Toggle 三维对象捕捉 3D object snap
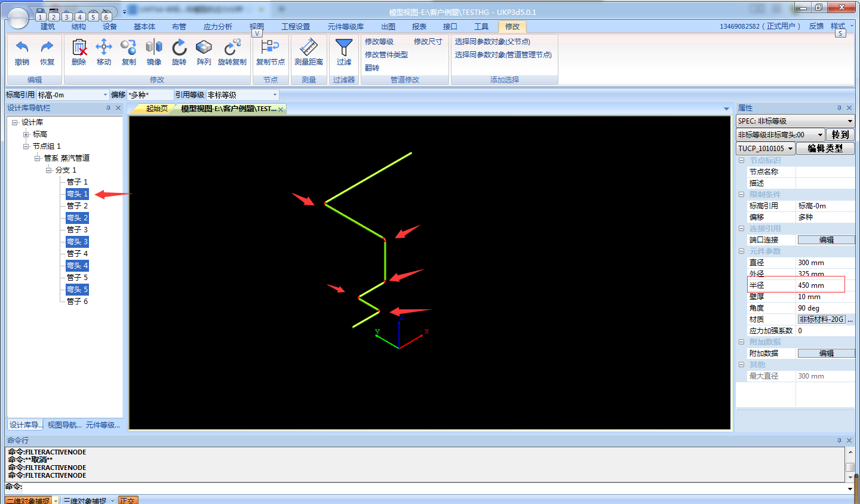This screenshot has width=860, height=504. pyautogui.click(x=85, y=500)
